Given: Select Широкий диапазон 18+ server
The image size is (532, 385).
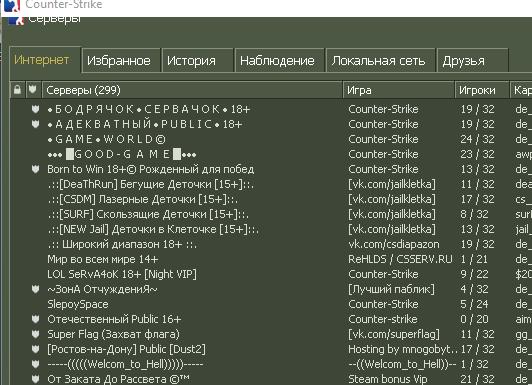Looking at the screenshot, I should (122, 244).
